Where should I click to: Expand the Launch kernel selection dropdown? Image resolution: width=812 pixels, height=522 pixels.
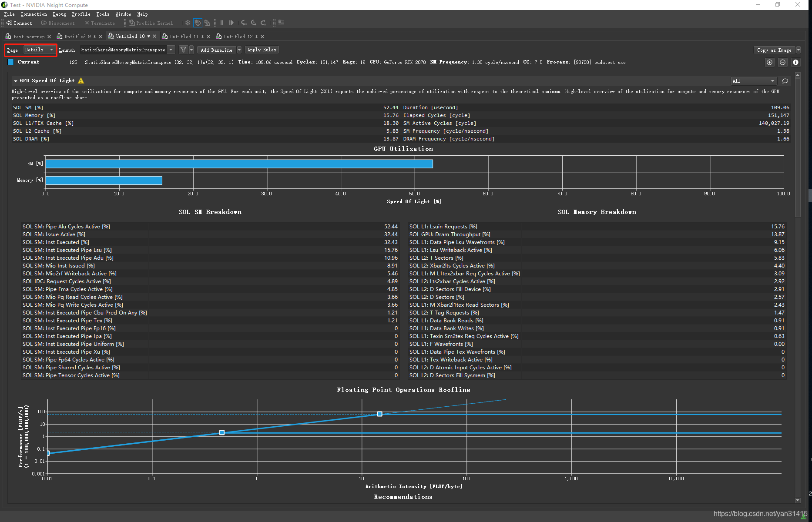coord(171,50)
